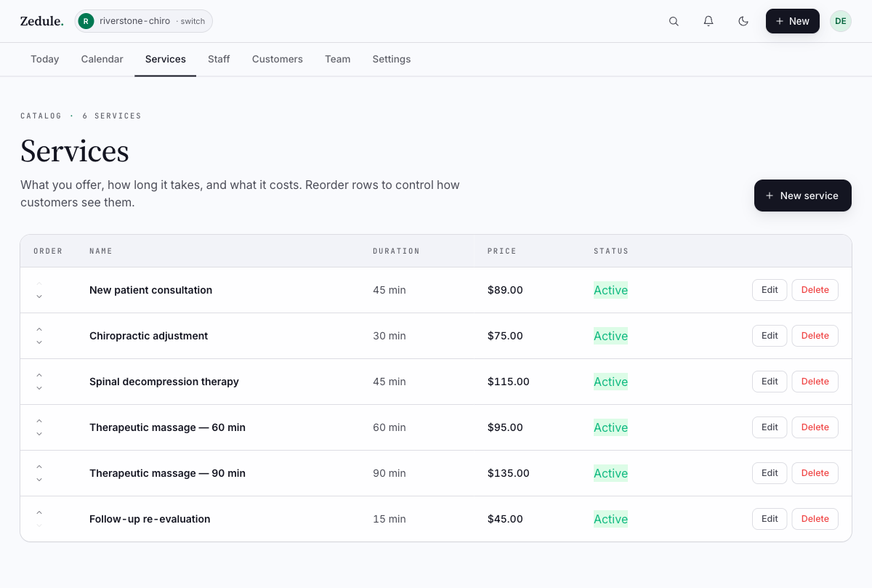The image size is (872, 588).
Task: Delete Therapeutic massage 90 min
Action: coord(815,473)
